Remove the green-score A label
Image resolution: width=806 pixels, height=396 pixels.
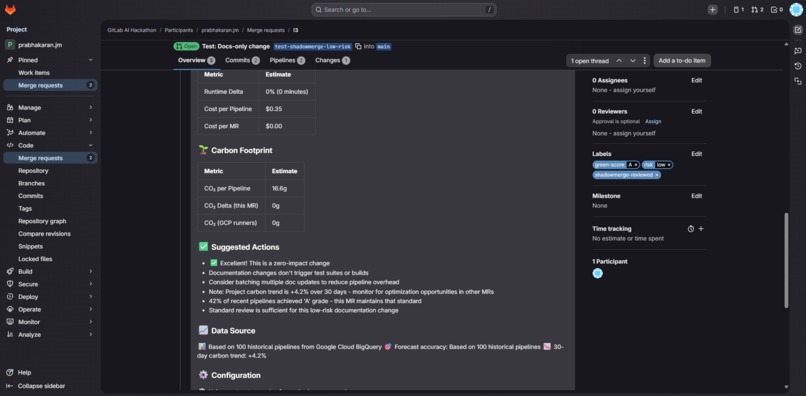(635, 165)
